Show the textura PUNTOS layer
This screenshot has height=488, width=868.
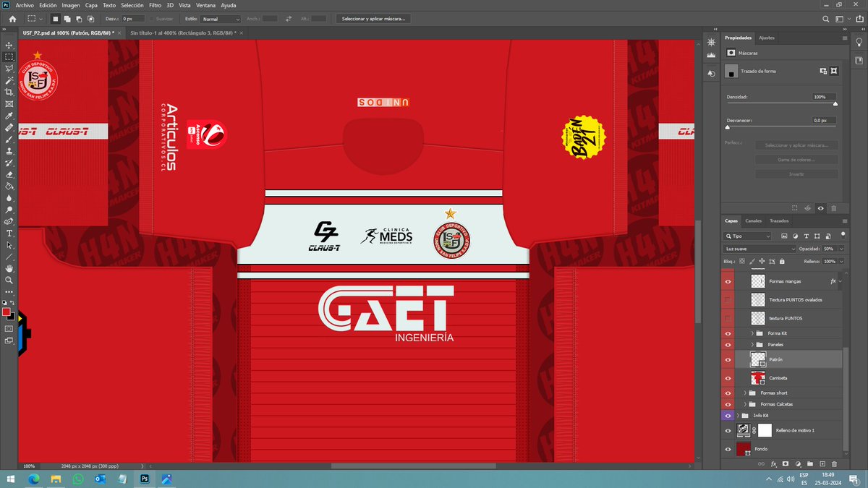(728, 318)
